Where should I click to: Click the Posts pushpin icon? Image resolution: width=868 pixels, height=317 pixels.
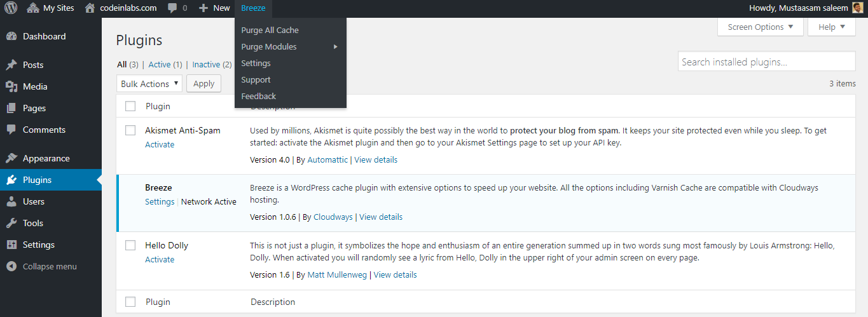click(11, 65)
